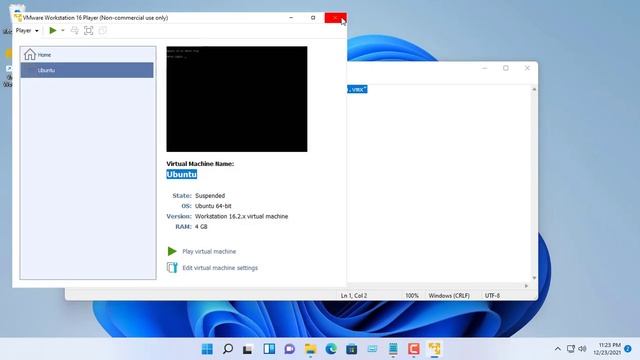The height and width of the screenshot is (360, 640).
Task: Click the Ubuntu 64-bit OS value
Action: click(x=213, y=206)
